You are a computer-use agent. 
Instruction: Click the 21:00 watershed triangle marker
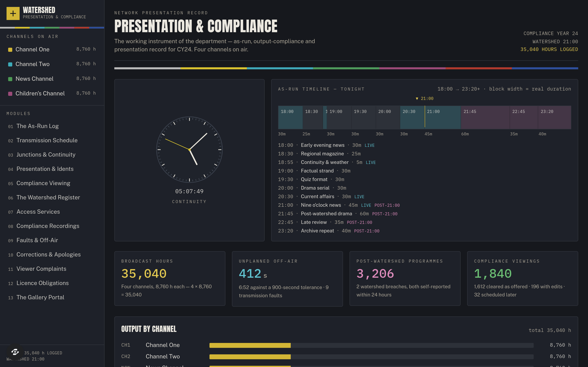(x=417, y=98)
